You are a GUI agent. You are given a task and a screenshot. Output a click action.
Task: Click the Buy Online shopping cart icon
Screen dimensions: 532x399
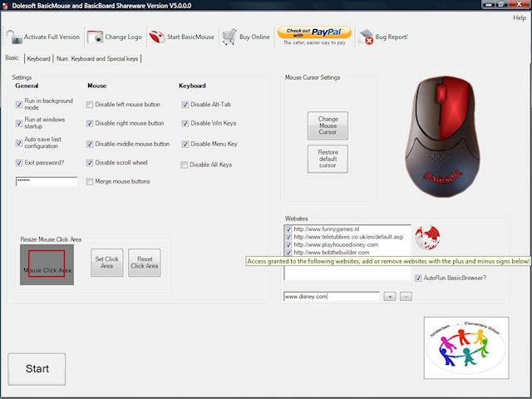(229, 37)
